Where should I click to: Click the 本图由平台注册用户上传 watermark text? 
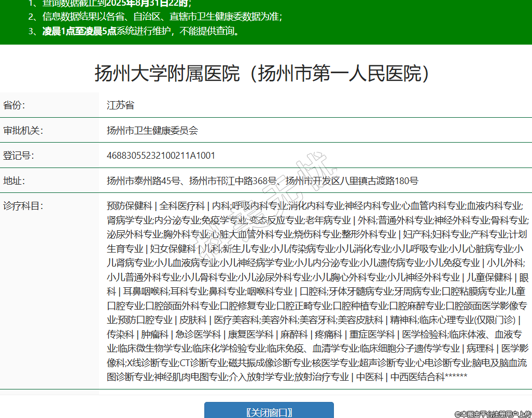[x=493, y=414]
